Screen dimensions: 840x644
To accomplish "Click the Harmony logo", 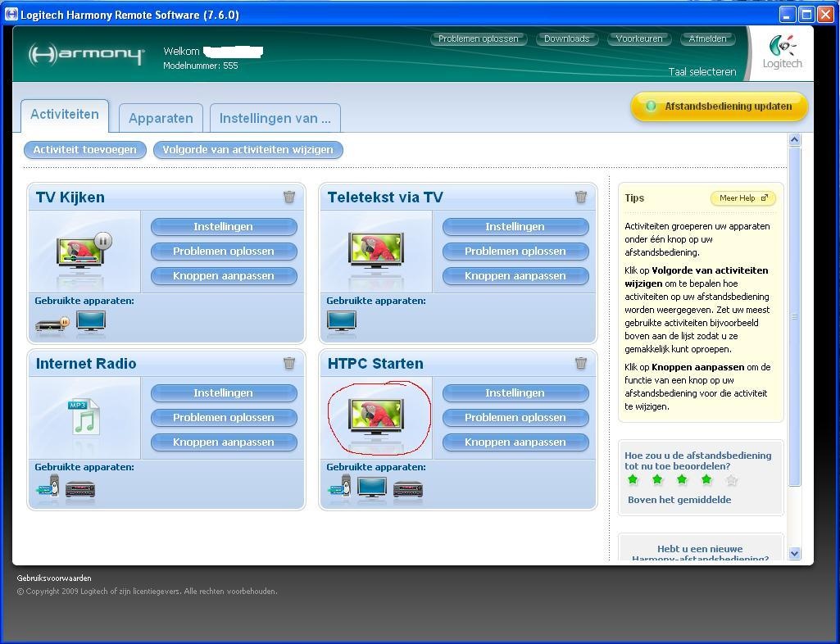I will tap(86, 55).
